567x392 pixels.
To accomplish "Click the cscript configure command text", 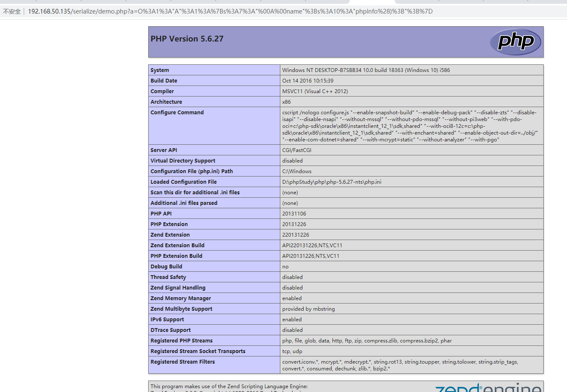I will (x=410, y=126).
